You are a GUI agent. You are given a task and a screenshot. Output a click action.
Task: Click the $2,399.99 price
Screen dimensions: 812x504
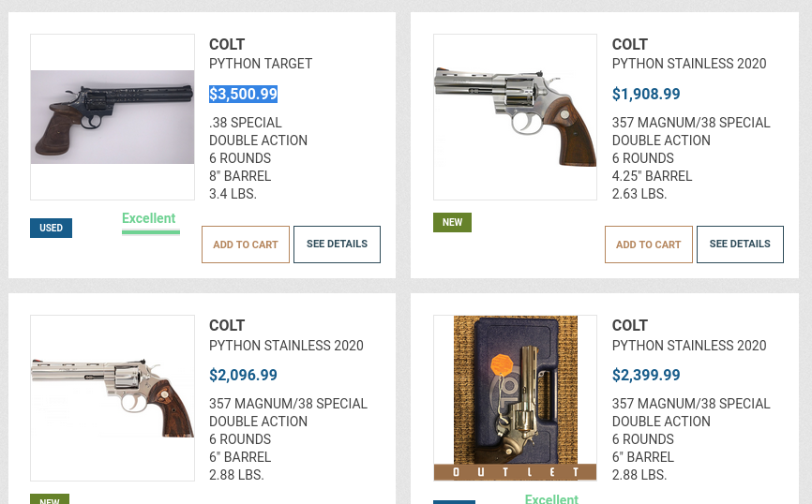[646, 375]
